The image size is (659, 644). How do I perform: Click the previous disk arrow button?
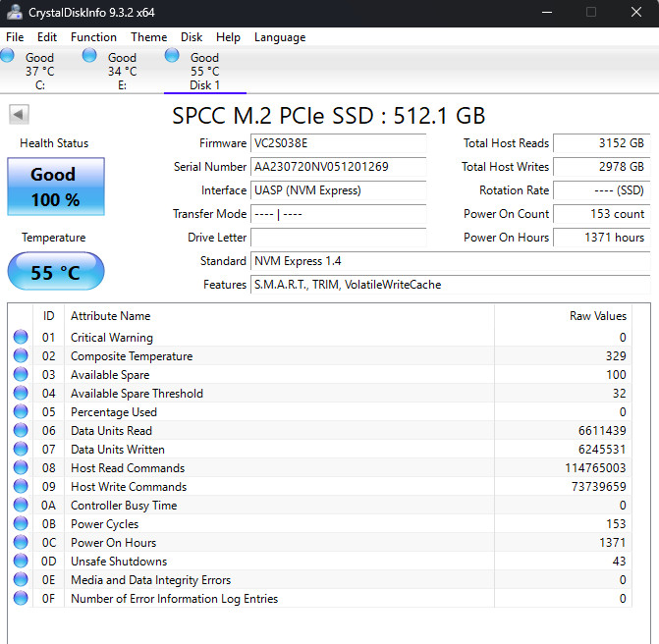pos(19,114)
